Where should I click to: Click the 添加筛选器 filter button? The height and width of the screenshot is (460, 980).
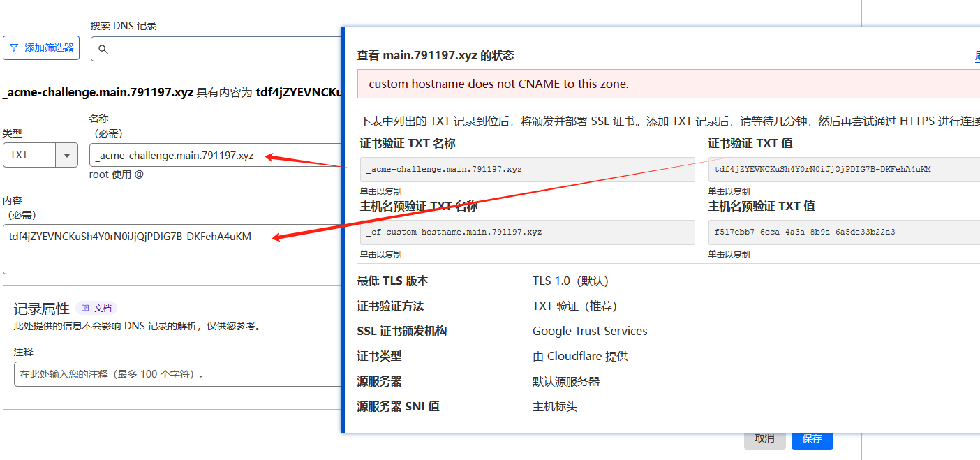click(41, 48)
